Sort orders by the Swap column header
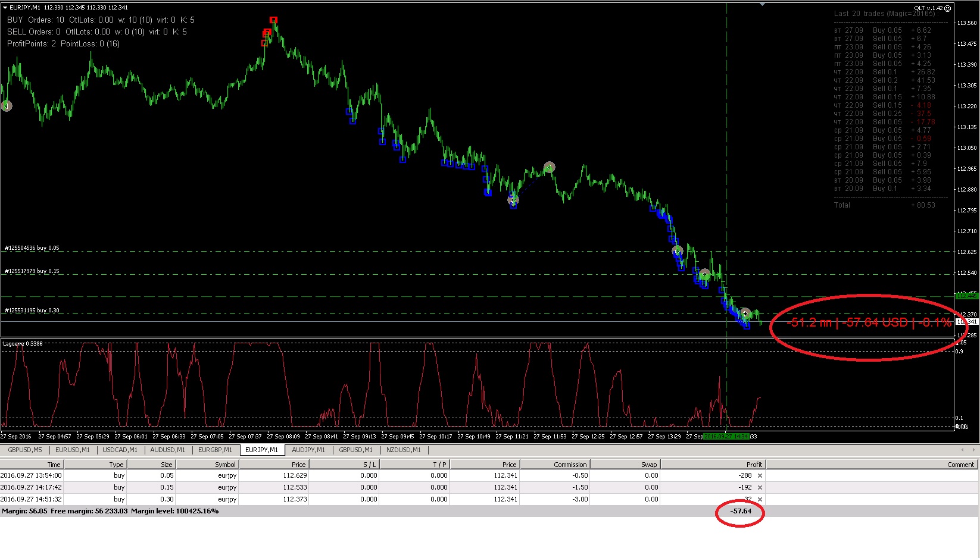This screenshot has height=558, width=980. 625,465
